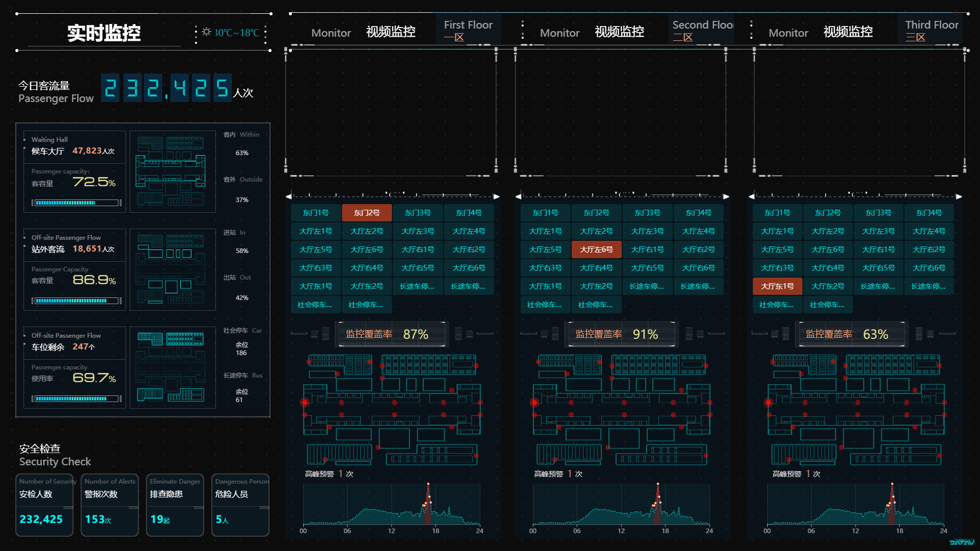980x551 pixels.
Task: Click the 监控覆盖率 91% indicator
Action: [x=622, y=334]
